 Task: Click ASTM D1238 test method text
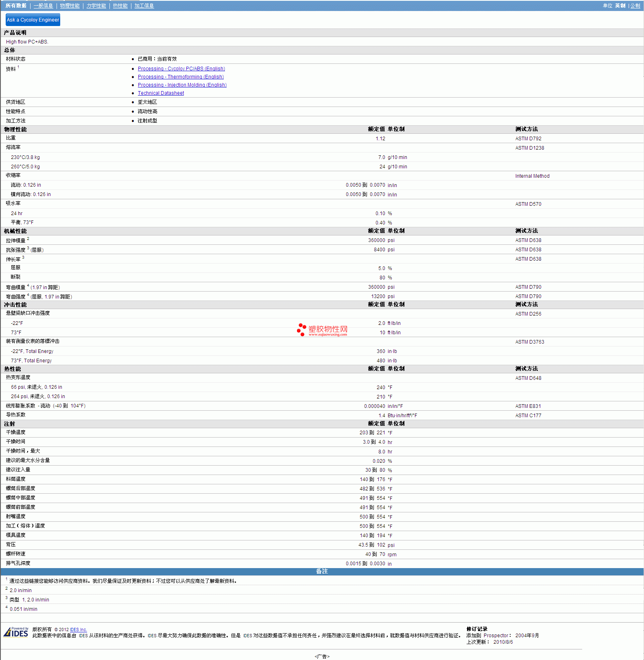(529, 148)
